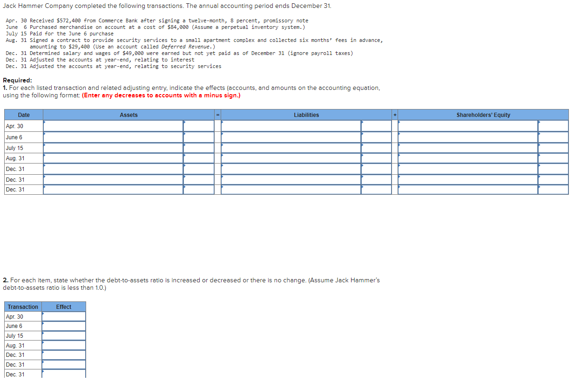588x382 pixels.
Task: Click the Assets account cell for Apr. 30
Action: click(112, 126)
